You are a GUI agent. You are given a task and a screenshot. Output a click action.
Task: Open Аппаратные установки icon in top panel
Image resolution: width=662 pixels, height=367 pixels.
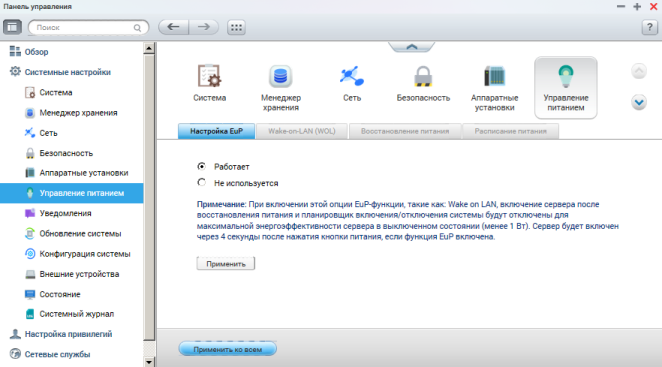[494, 76]
